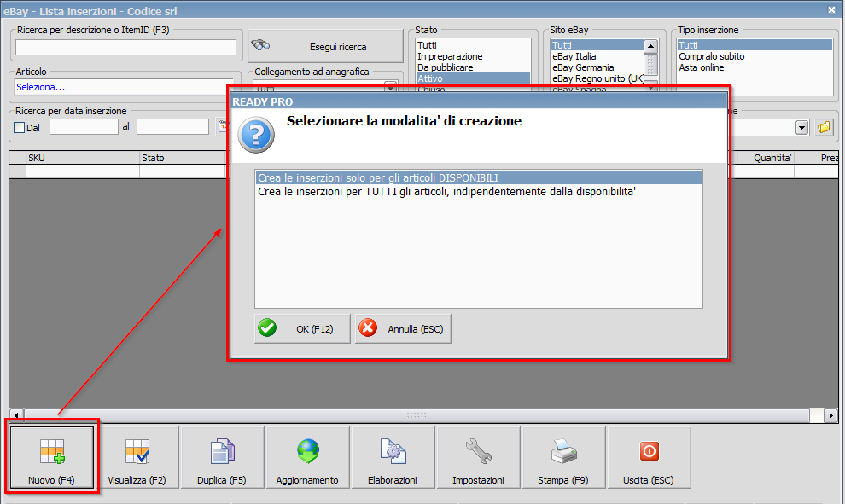Viewport: 845px width, 504px height.
Task: Click the Sito eBay list up arrow
Action: (x=650, y=46)
